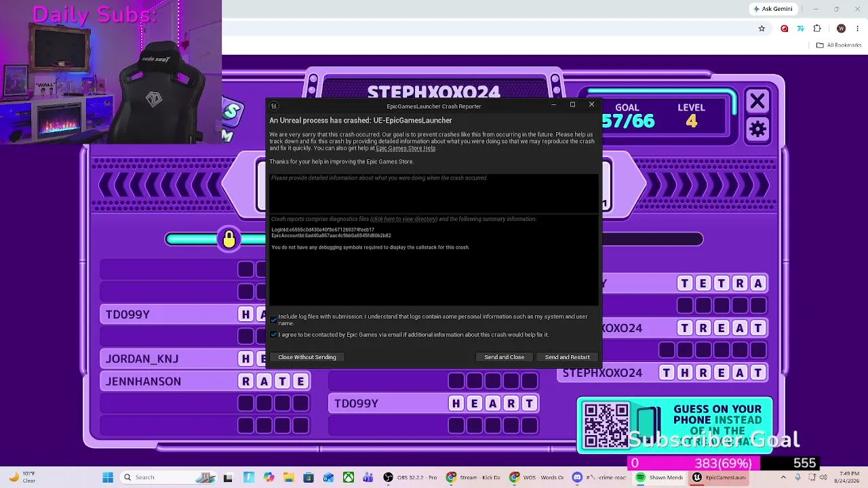Close the game panel with the X button
Screen dimensions: 868x488
pyautogui.click(x=757, y=102)
